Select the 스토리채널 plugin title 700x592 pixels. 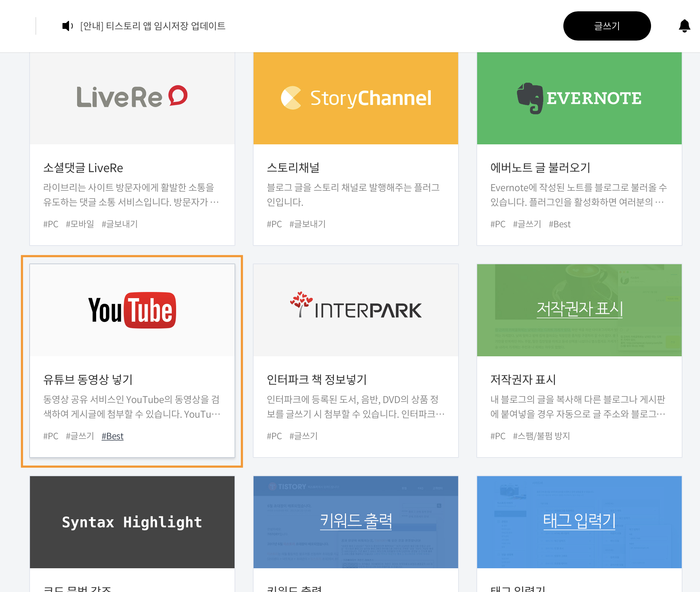(x=293, y=168)
